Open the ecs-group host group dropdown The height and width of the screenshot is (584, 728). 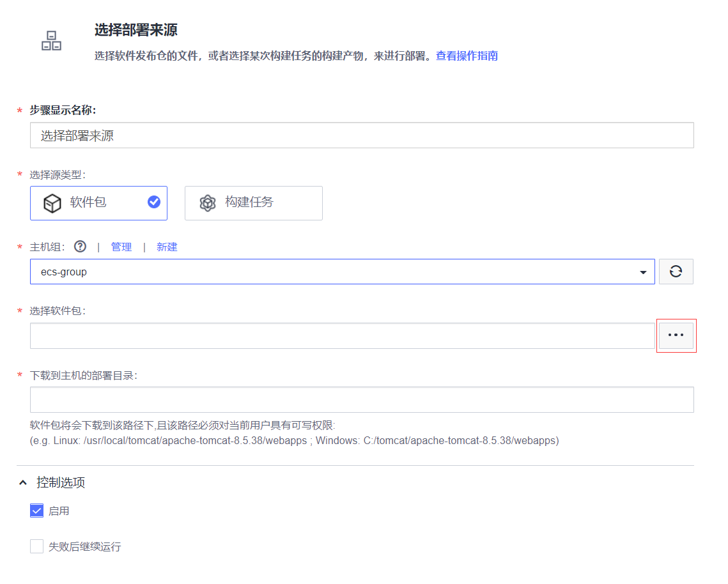point(332,272)
